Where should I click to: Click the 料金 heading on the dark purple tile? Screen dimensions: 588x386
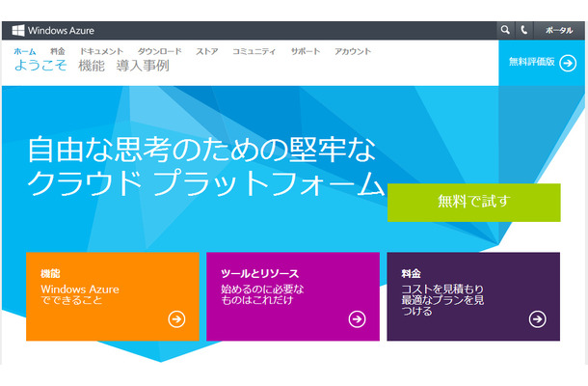(x=411, y=274)
